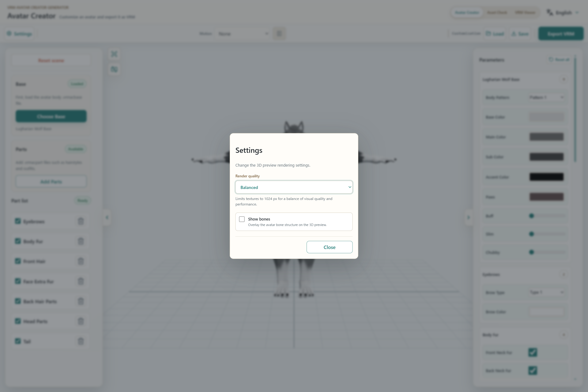The image size is (588, 392).
Task: Delete the Back Hair Parts entry
Action: 81,301
